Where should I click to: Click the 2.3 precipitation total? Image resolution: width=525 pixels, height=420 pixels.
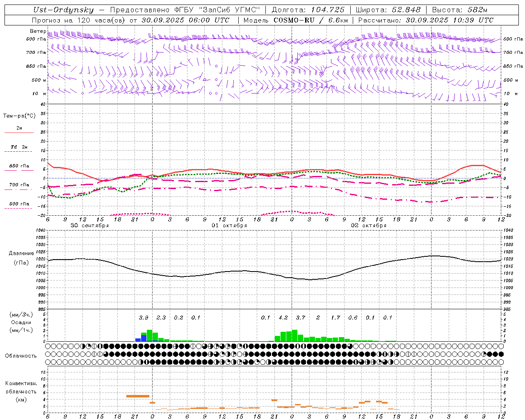(x=161, y=318)
